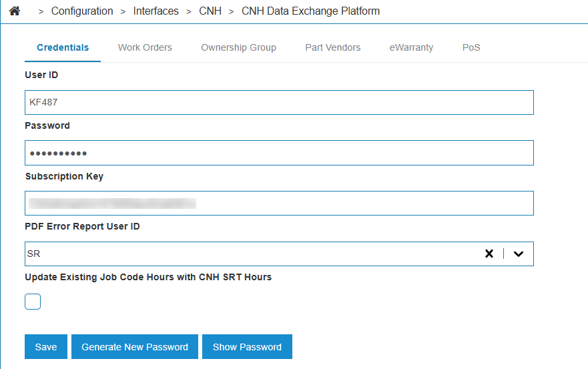
Task: Go to the home icon in breadcrumb
Action: [15, 11]
